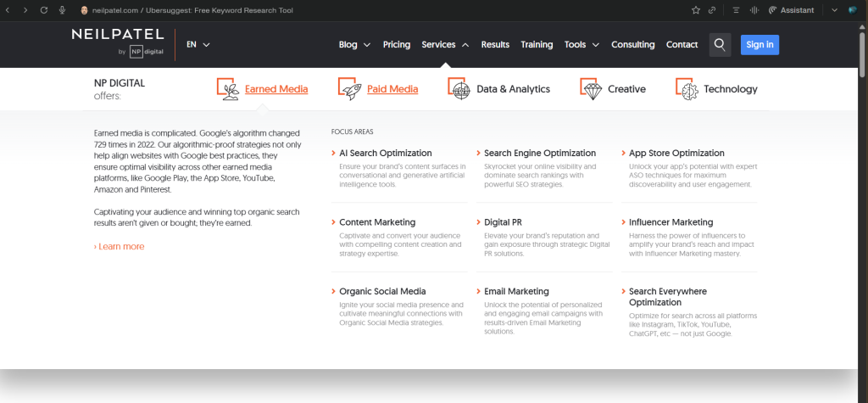Activate the microphone icon in the browser toolbar
This screenshot has width=868, height=403.
click(x=62, y=10)
